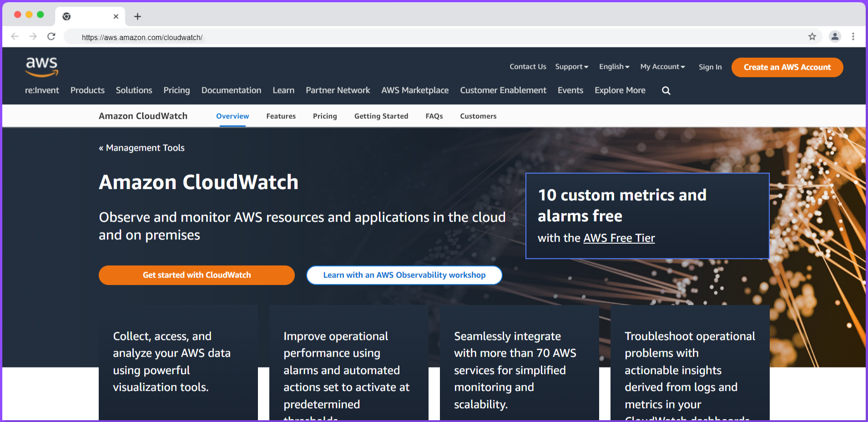Bookmark this page with the star icon
Image resolution: width=868 pixels, height=422 pixels.
pos(812,36)
